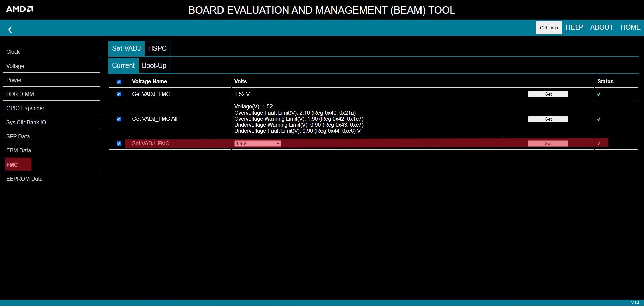The image size is (644, 306).
Task: Open the 1.5 V voltage dropdown
Action: click(257, 144)
